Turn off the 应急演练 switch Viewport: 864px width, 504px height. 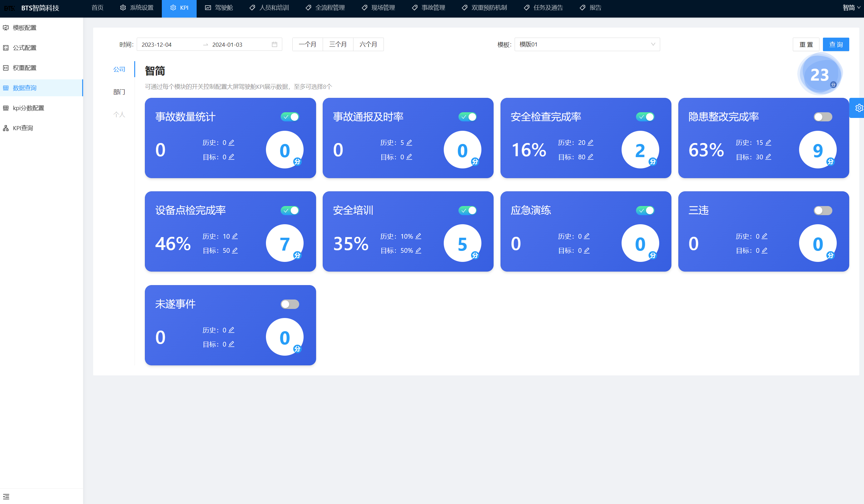pos(645,210)
